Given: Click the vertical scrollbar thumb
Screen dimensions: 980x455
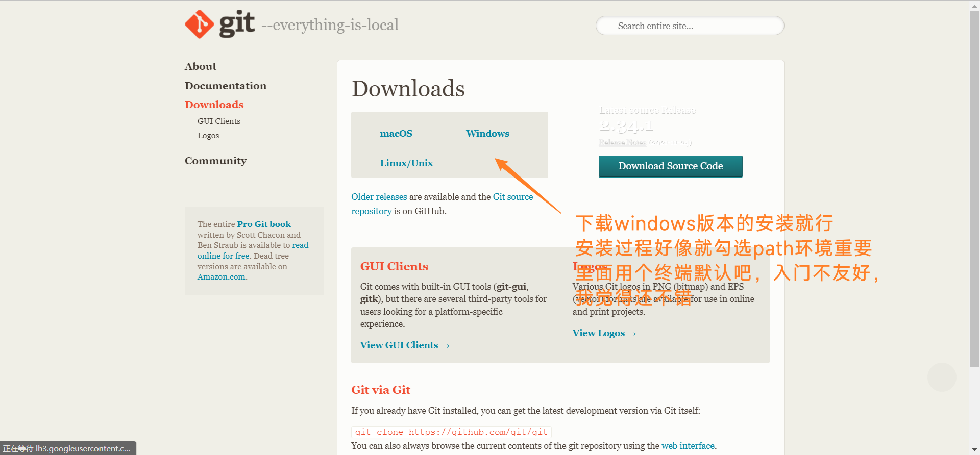Looking at the screenshot, I should 974,188.
